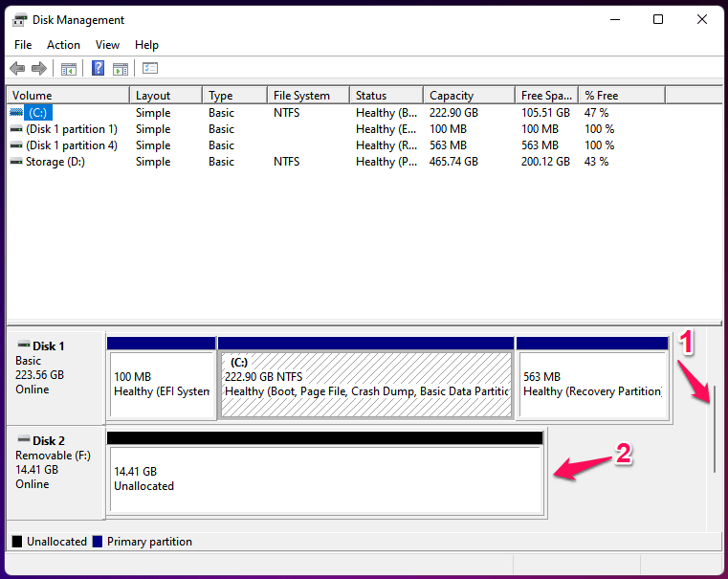Viewport: 728px width, 579px height.
Task: Open the Action menu
Action: pos(63,45)
